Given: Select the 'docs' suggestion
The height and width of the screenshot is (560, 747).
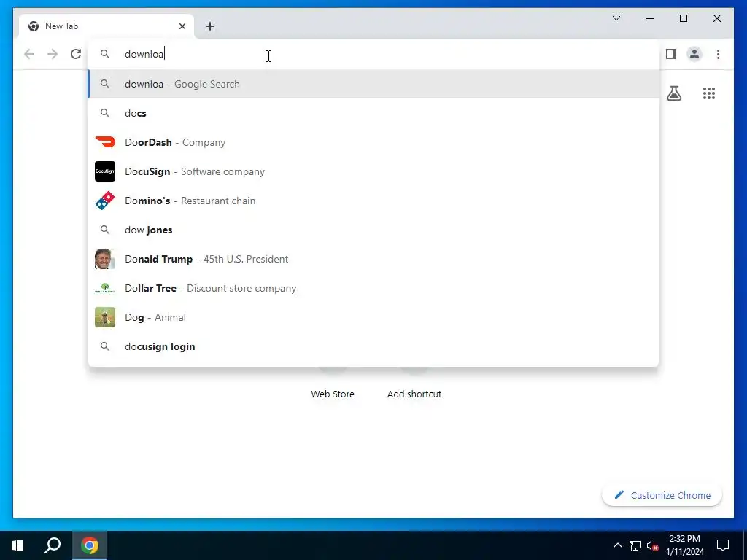Looking at the screenshot, I should coord(373,113).
